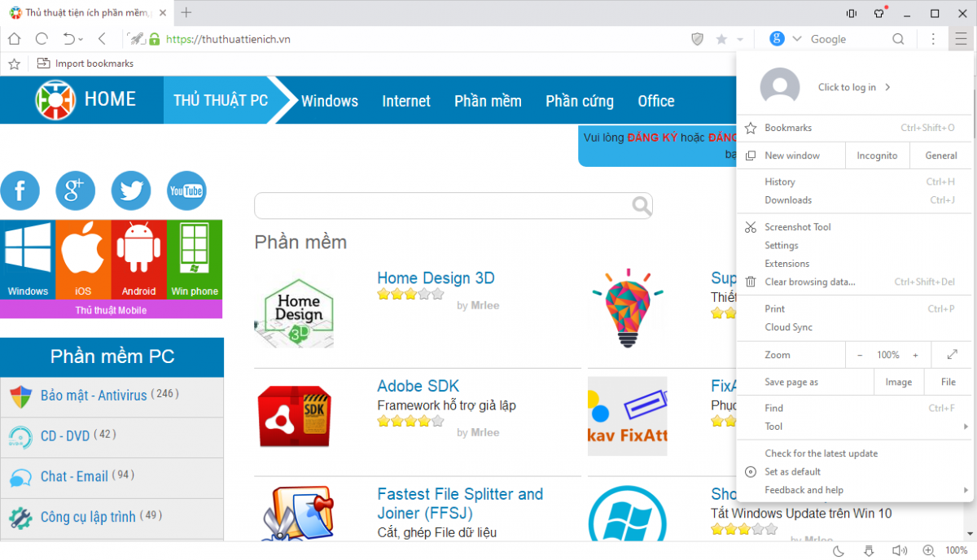Click the browser home icon
The width and height of the screenshot is (977, 560).
[14, 38]
